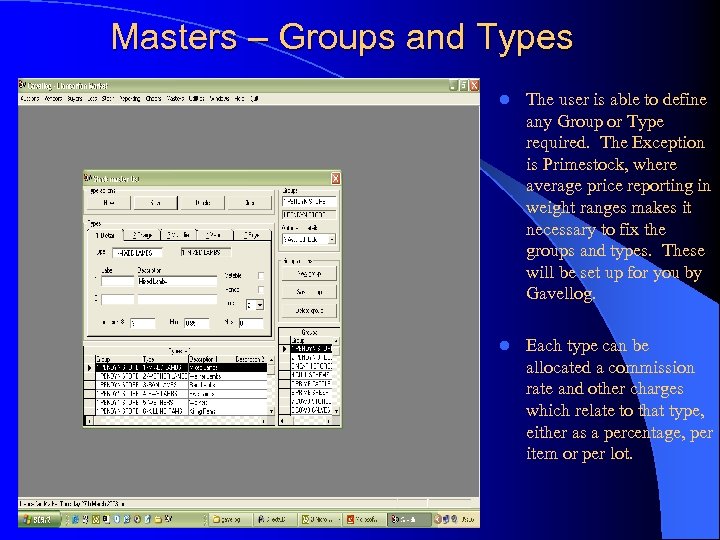Click the empty Label field in row 1
Viewport: 720px width, 540px height.
coord(117,281)
